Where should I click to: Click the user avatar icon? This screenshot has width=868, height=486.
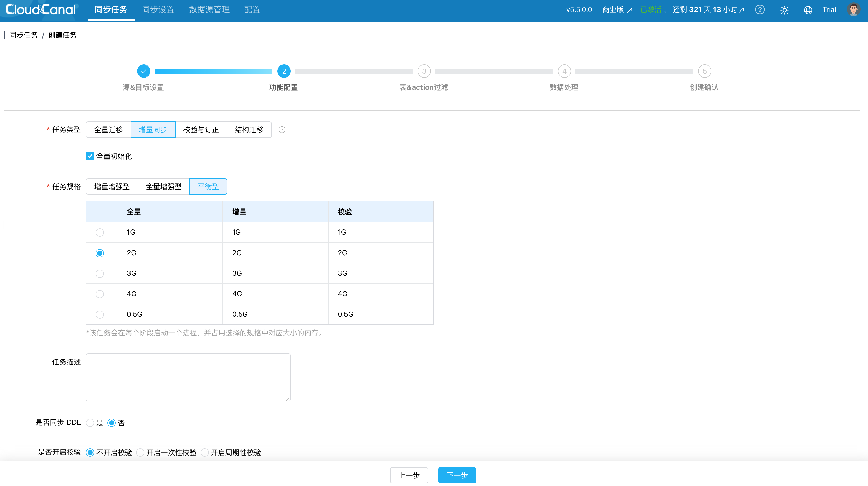[853, 9]
